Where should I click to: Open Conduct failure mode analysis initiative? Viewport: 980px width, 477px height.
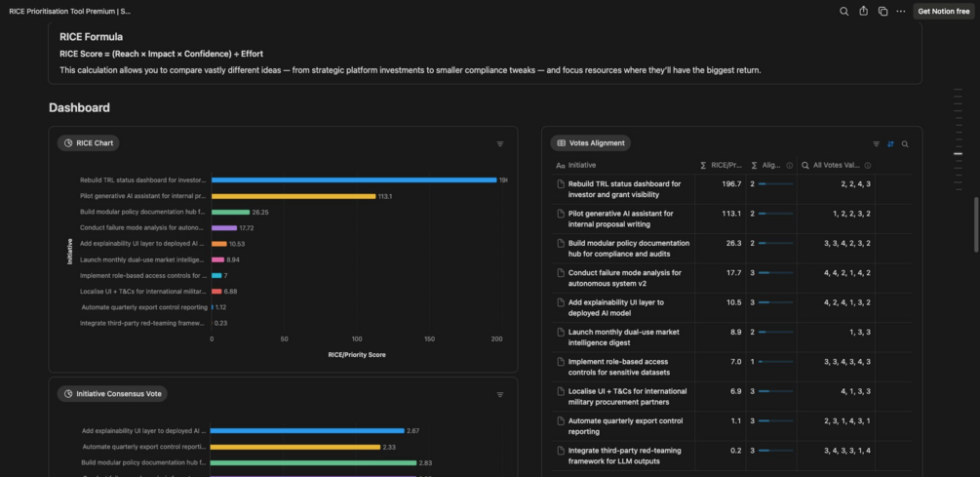coord(624,278)
